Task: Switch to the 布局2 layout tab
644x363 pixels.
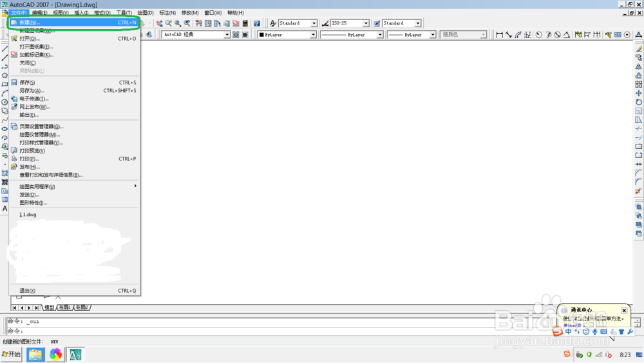Action: tap(82, 308)
